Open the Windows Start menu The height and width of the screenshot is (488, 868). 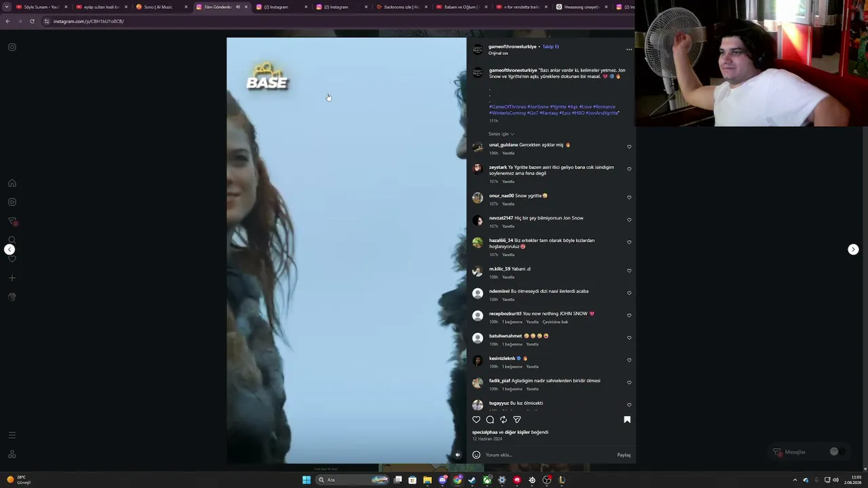(307, 480)
